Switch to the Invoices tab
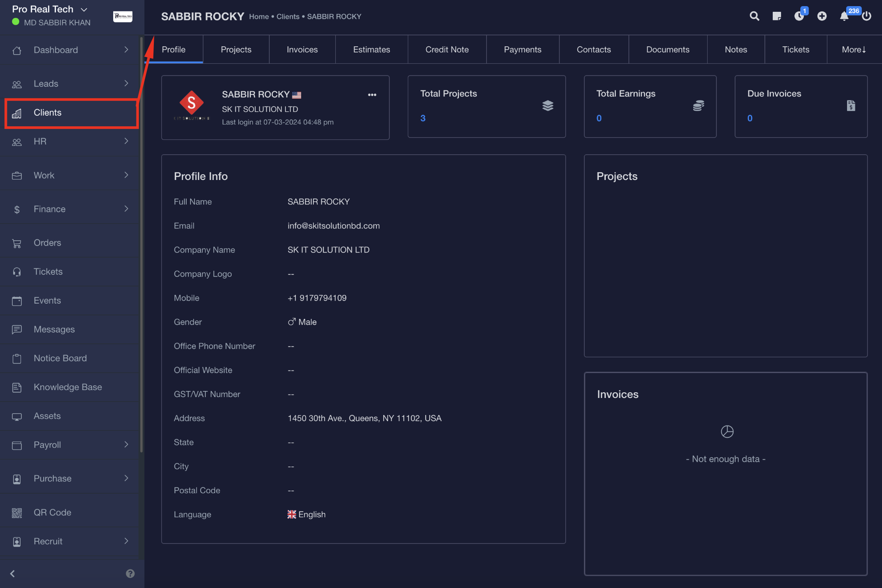 click(302, 49)
